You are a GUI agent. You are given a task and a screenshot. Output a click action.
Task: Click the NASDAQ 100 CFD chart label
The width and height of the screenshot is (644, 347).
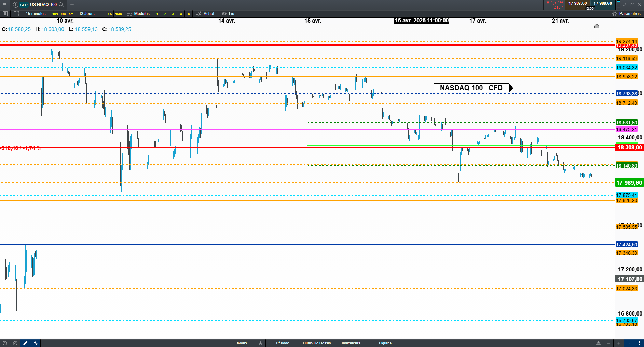[473, 88]
